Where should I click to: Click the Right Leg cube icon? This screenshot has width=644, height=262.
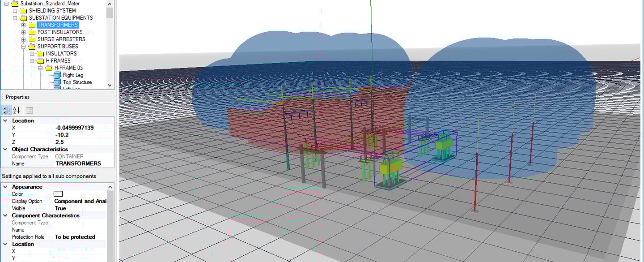[x=57, y=75]
